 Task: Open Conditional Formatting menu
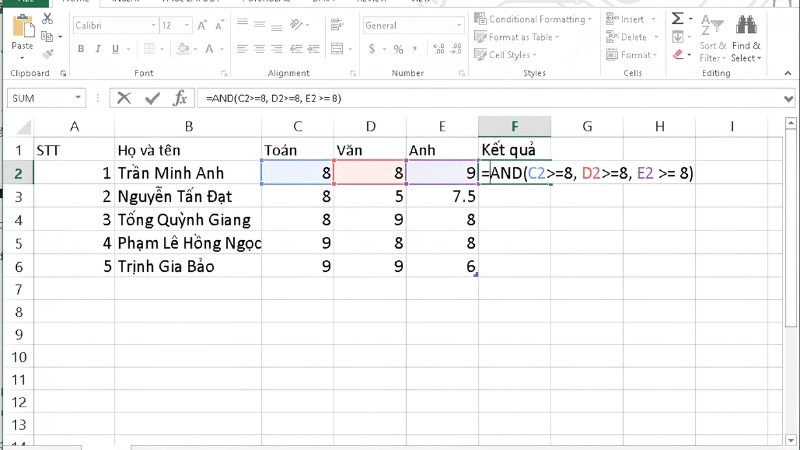point(533,19)
